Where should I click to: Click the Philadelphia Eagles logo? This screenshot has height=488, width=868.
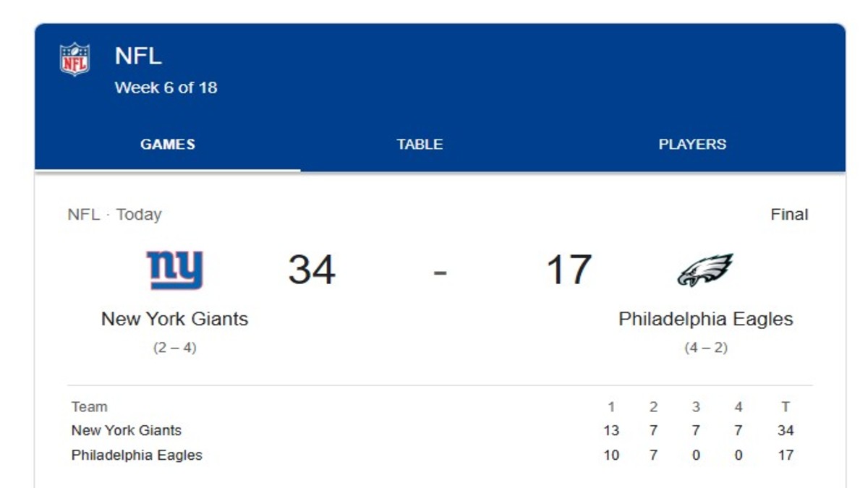click(705, 270)
